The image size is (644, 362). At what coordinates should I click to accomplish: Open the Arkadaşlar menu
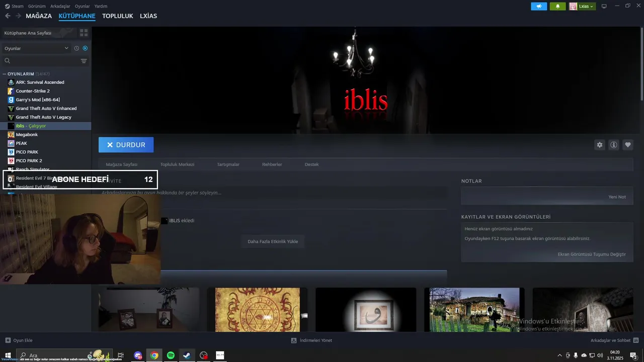click(60, 6)
